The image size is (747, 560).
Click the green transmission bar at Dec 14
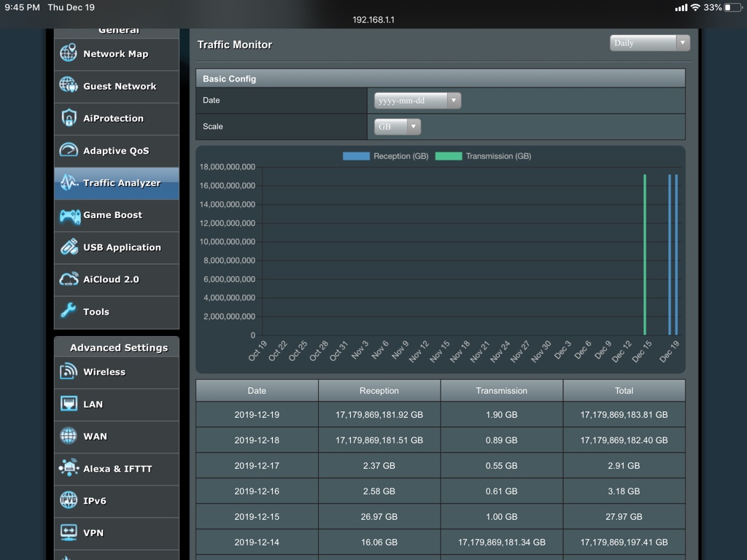pyautogui.click(x=645, y=254)
